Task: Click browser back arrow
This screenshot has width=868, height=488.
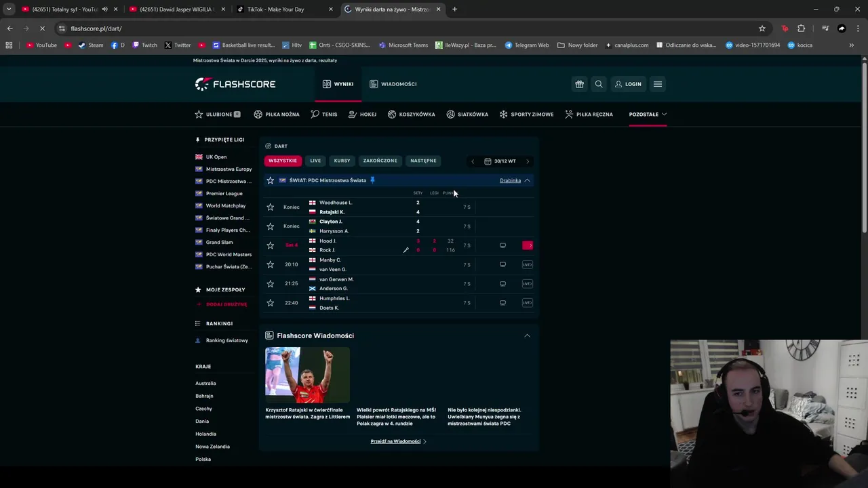Action: pyautogui.click(x=9, y=28)
